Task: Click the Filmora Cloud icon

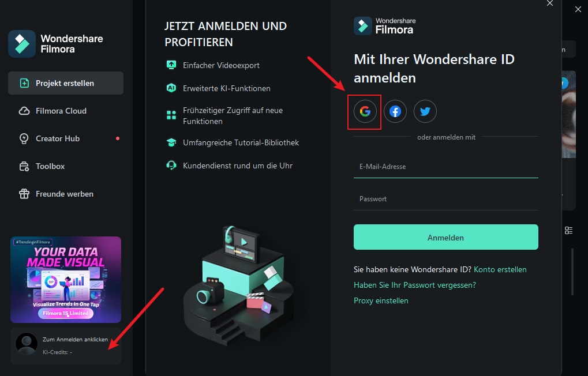Action: pos(24,111)
